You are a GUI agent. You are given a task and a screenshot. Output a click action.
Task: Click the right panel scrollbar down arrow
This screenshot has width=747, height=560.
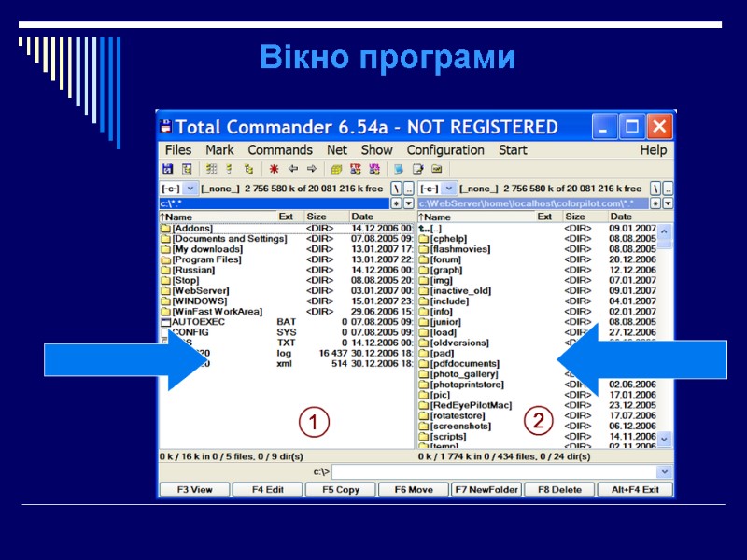pyautogui.click(x=664, y=439)
